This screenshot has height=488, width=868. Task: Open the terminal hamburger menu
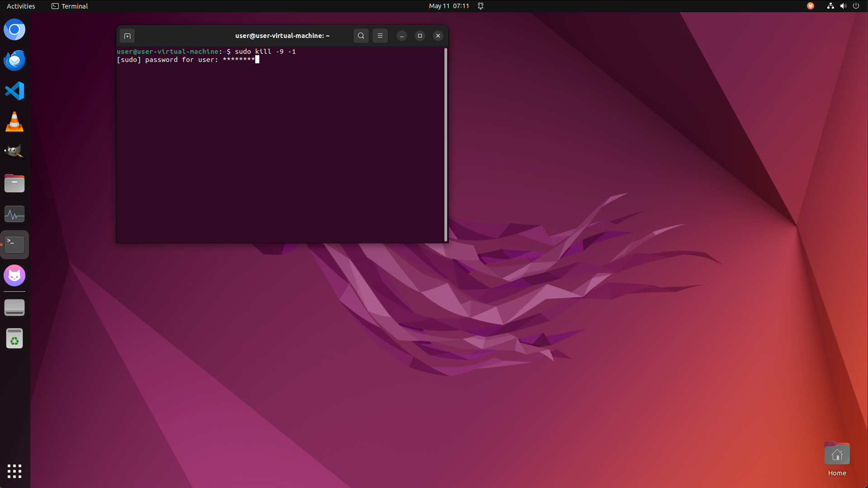click(380, 36)
